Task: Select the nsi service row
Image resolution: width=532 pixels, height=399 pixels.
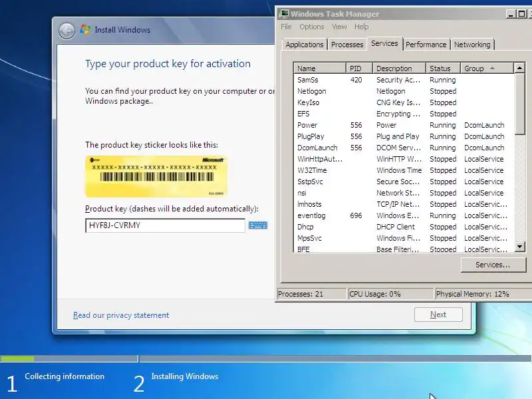Action: tap(404, 193)
